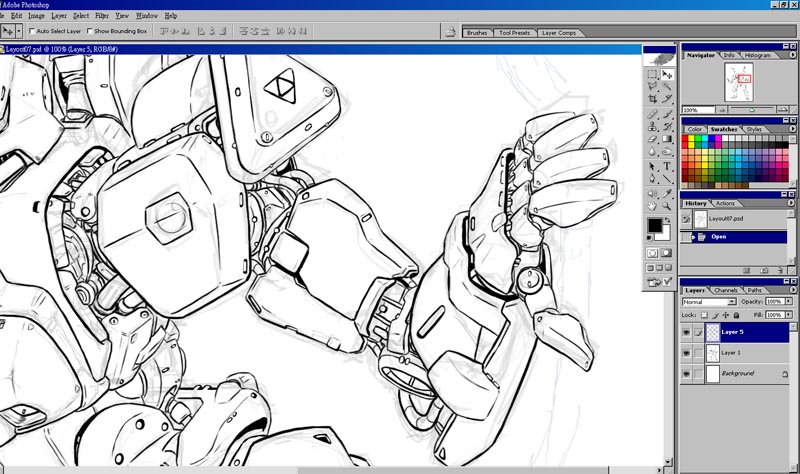The height and width of the screenshot is (474, 800).
Task: Toggle lock position
Action: click(x=726, y=315)
